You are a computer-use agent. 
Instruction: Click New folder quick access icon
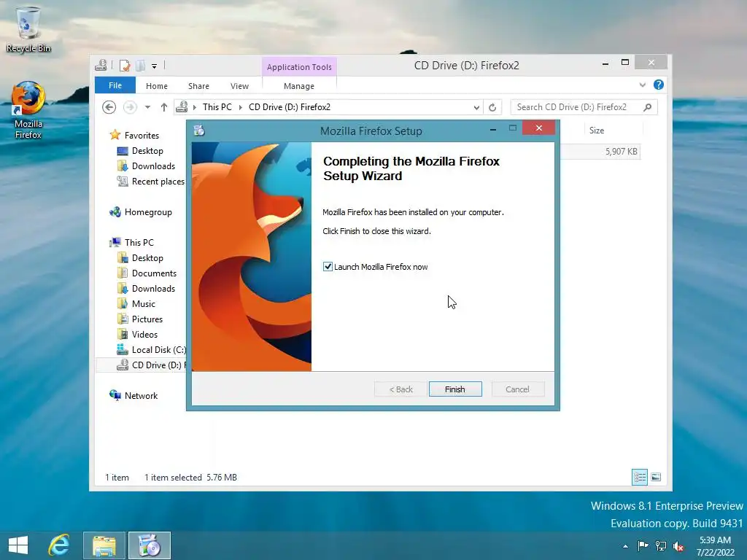point(141,66)
